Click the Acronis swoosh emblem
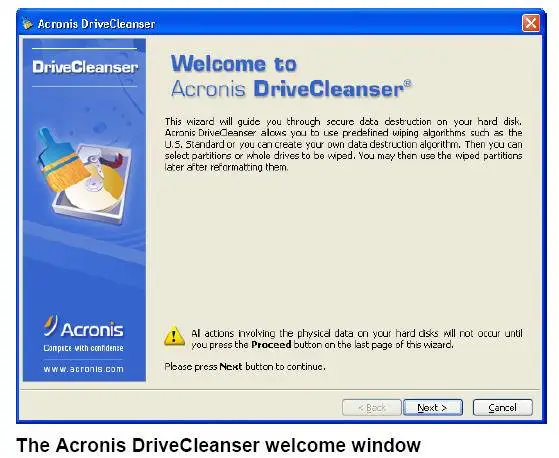Screen dimensions: 559x458 tap(50, 325)
